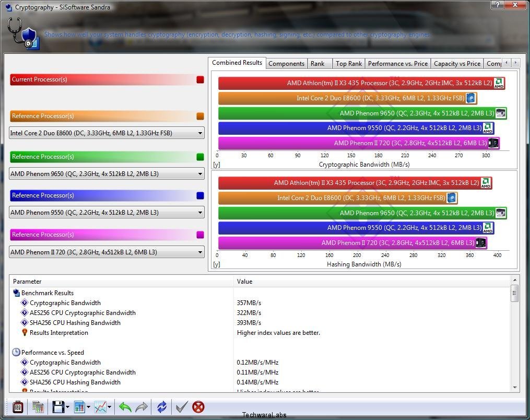Click the 0.12MB/s/MHz value
The height and width of the screenshot is (420, 530).
[x=257, y=363]
